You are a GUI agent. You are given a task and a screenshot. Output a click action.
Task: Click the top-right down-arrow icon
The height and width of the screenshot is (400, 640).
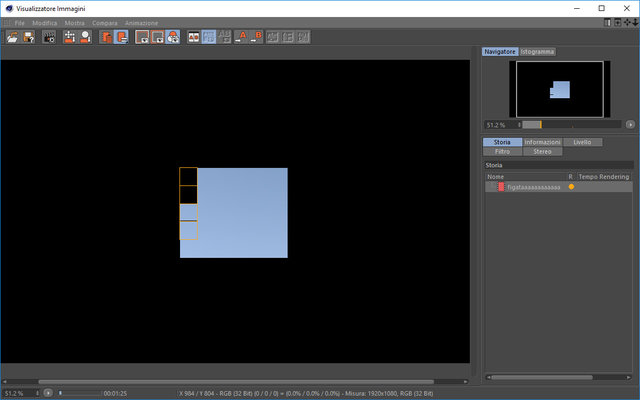[636, 22]
